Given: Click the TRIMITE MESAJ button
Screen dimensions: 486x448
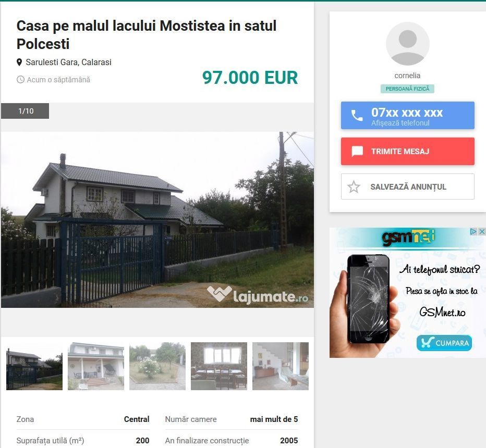Looking at the screenshot, I should [x=408, y=152].
